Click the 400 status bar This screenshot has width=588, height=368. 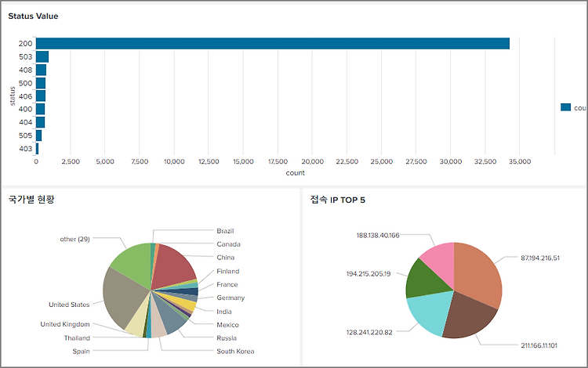(x=41, y=109)
